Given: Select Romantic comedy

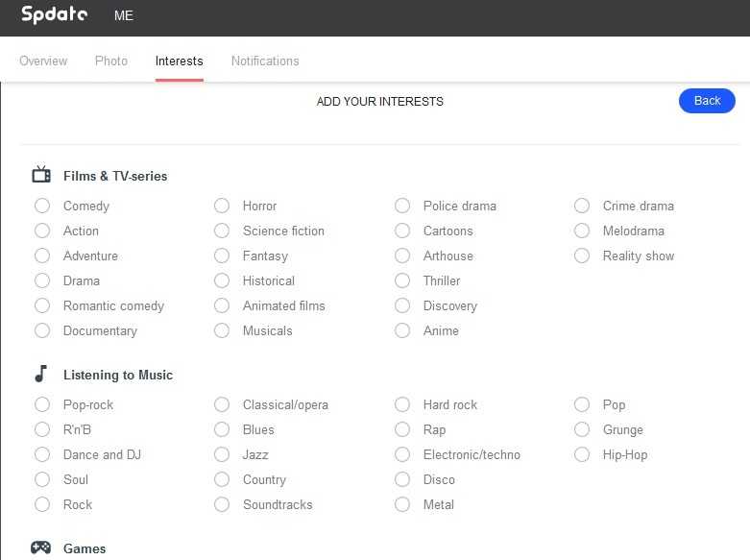Looking at the screenshot, I should pos(42,305).
